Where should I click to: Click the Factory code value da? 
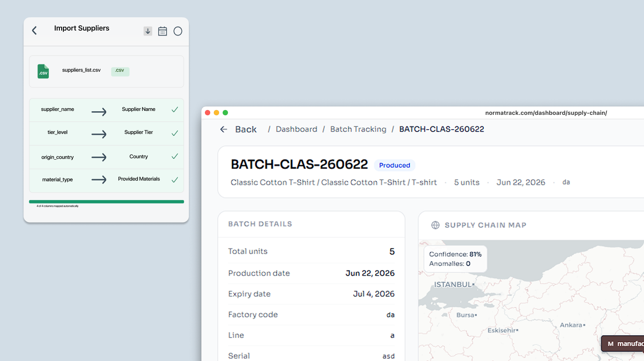pos(390,315)
